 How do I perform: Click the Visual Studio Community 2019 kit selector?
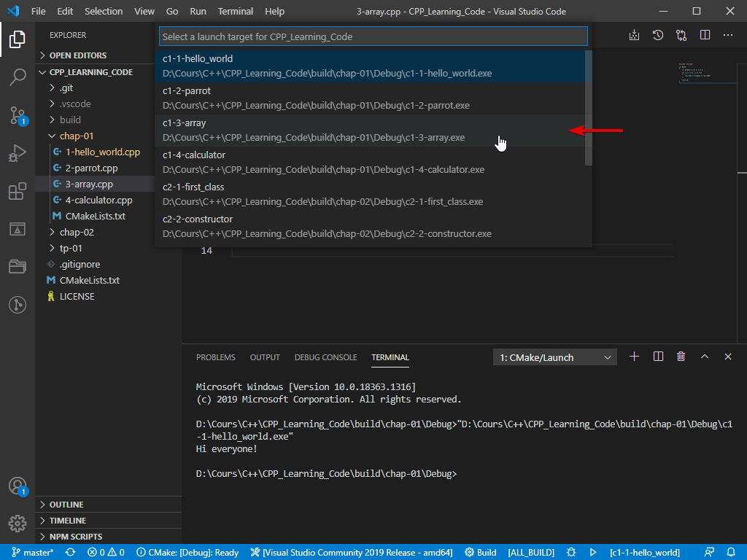pos(352,553)
